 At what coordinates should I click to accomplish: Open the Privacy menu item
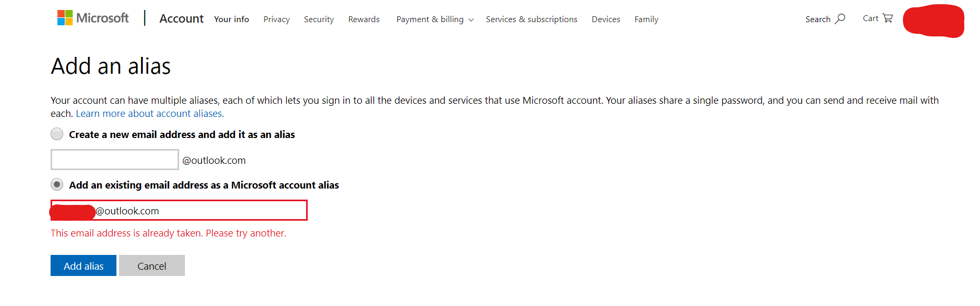(277, 19)
